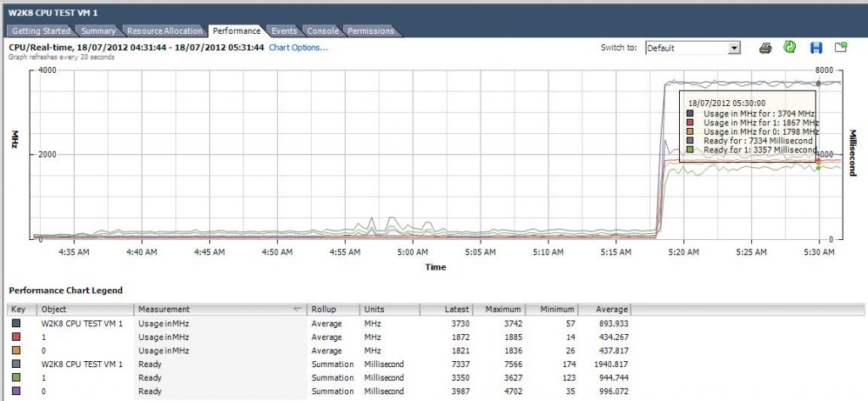Sort legend by Measurement column header
This screenshot has width=868, height=401.
coord(220,309)
